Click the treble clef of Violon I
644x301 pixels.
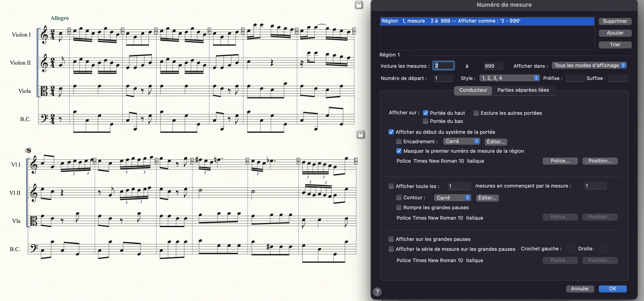[44, 35]
